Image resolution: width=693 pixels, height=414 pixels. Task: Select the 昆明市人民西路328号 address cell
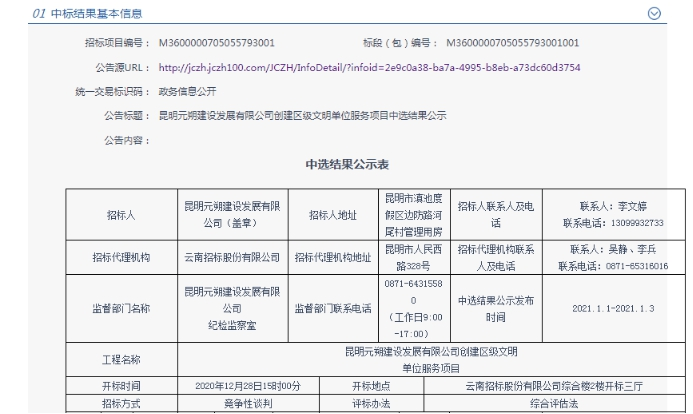pyautogui.click(x=413, y=258)
